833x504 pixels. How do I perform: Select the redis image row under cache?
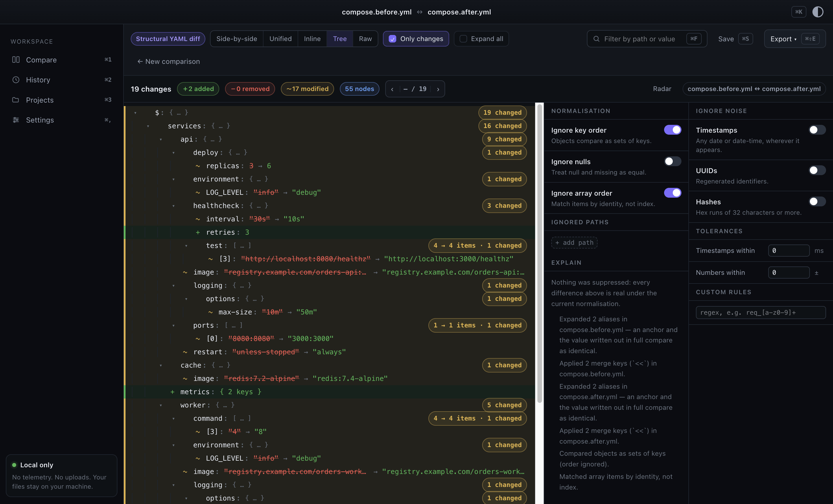(x=330, y=379)
